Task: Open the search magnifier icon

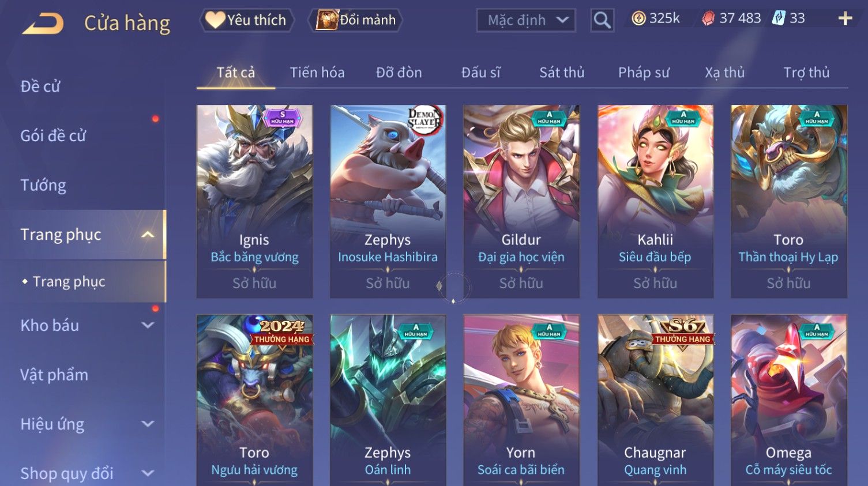Action: pos(602,20)
